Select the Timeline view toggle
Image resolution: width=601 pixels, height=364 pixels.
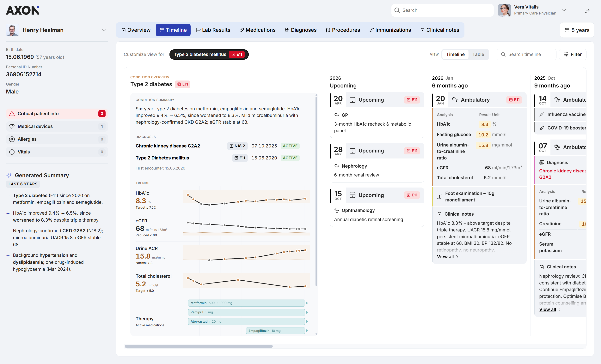tap(455, 54)
